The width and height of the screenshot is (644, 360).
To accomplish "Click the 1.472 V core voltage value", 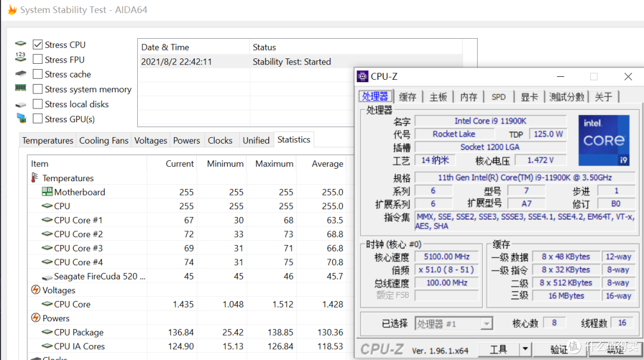I will [x=540, y=160].
